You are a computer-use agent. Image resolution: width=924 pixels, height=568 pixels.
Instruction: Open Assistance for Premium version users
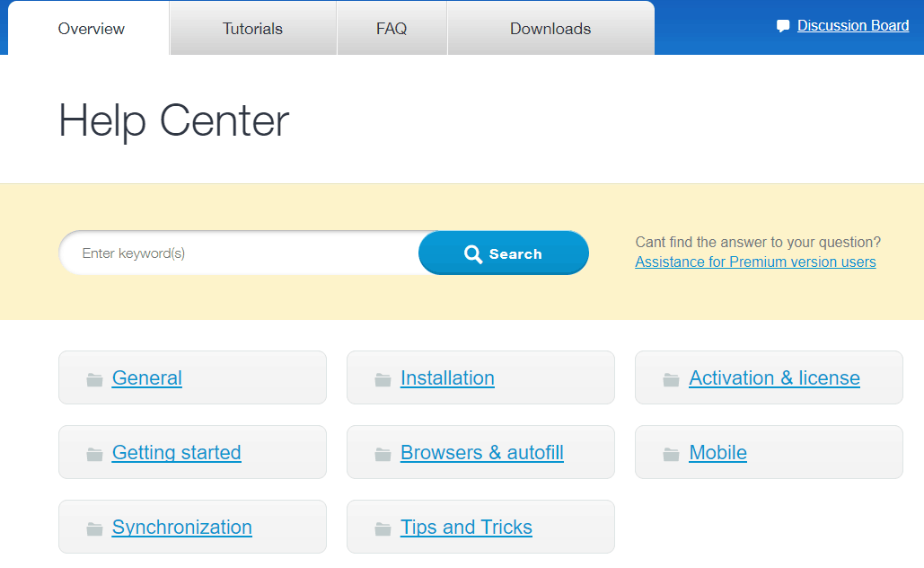point(755,262)
